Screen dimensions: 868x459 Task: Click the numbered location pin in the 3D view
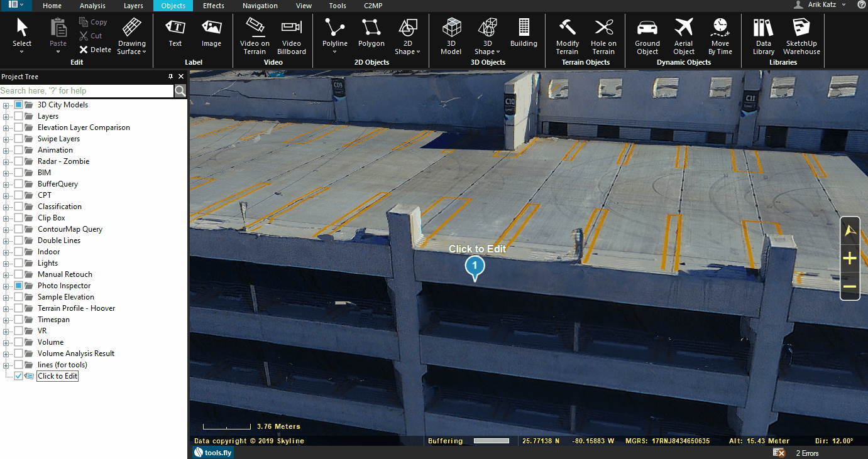[x=475, y=268]
